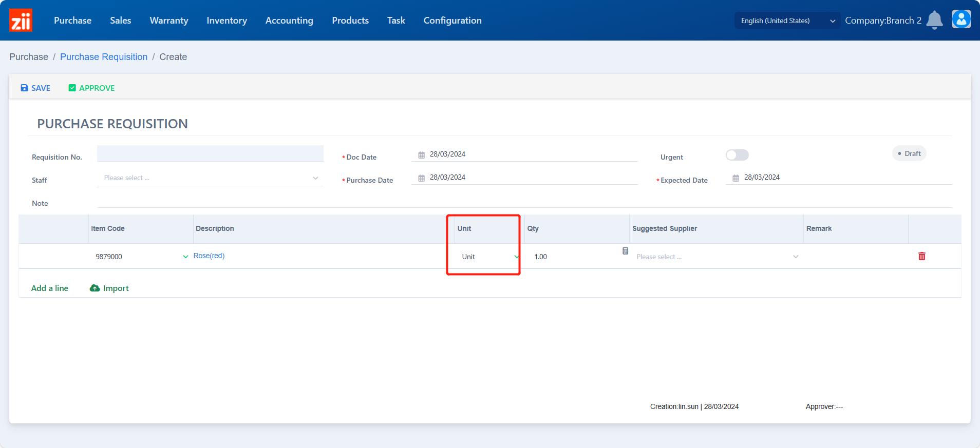This screenshot has width=980, height=448.
Task: Open the notification bell
Action: tap(934, 20)
